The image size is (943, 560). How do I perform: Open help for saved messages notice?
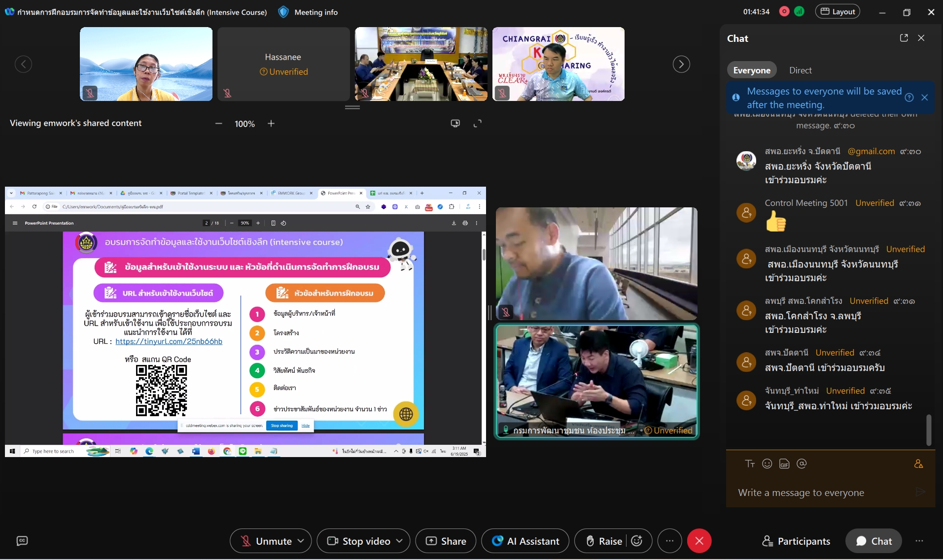tap(909, 98)
